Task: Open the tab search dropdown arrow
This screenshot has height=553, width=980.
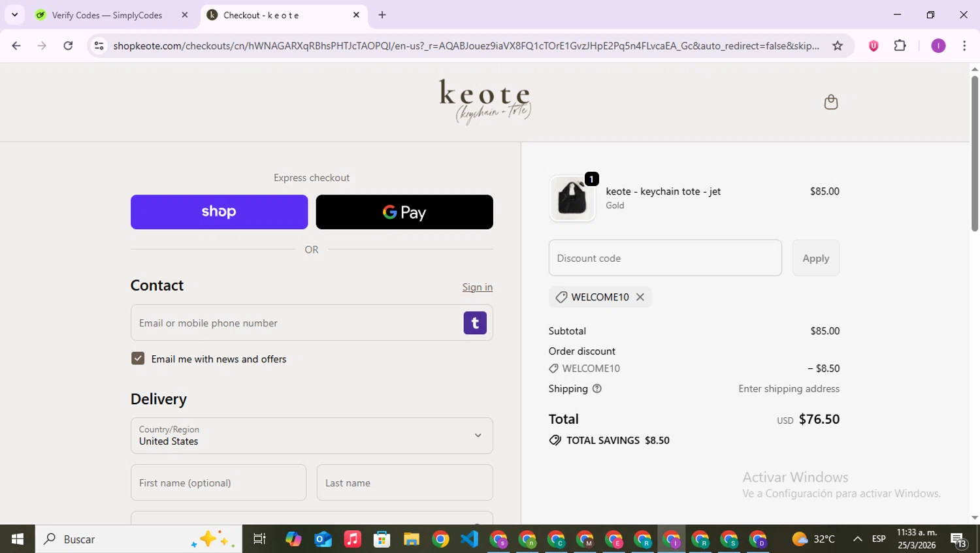Action: 14,15
